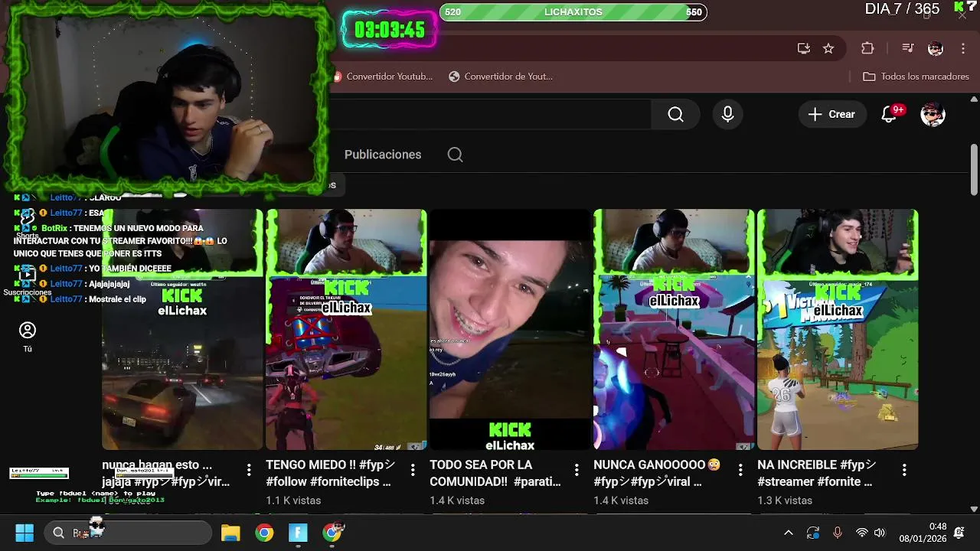Switch to the Publicaciones tab
This screenshot has width=980, height=551.
tap(383, 155)
